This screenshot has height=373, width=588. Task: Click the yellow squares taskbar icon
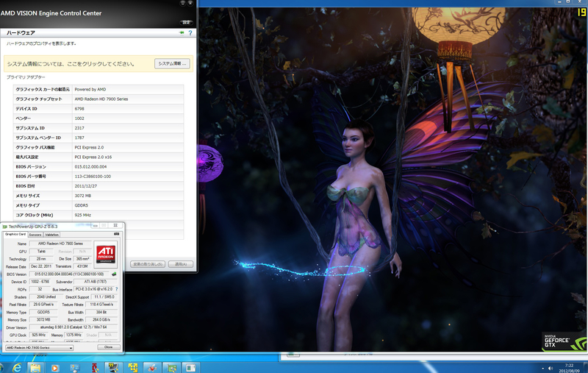[133, 368]
